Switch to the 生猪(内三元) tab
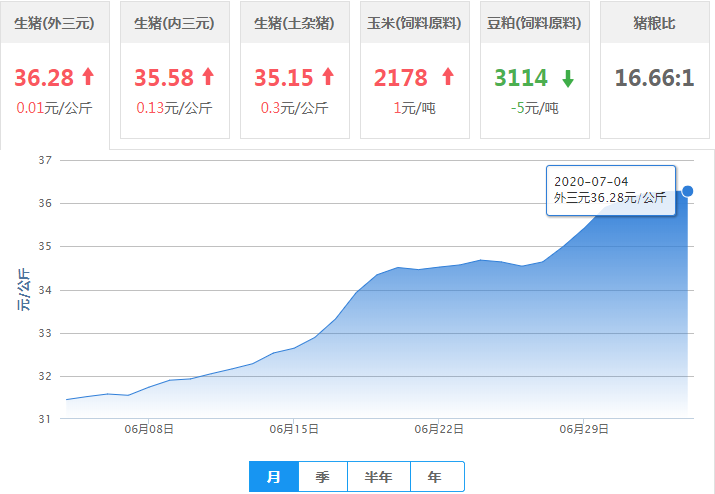This screenshot has height=494, width=715. pyautogui.click(x=174, y=23)
